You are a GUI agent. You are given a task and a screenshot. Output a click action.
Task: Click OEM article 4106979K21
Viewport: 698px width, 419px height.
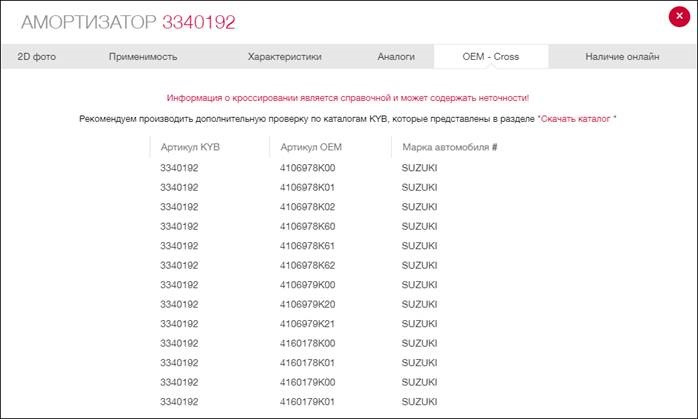coord(308,324)
